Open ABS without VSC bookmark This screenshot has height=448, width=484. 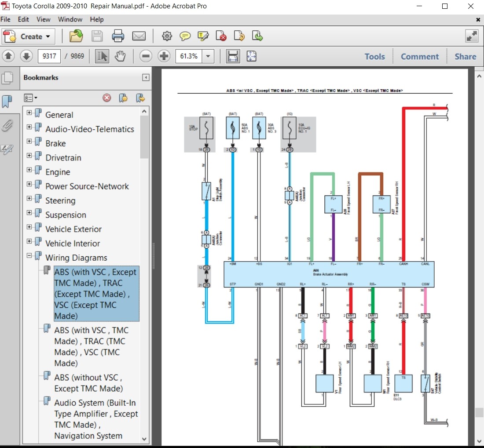(88, 382)
